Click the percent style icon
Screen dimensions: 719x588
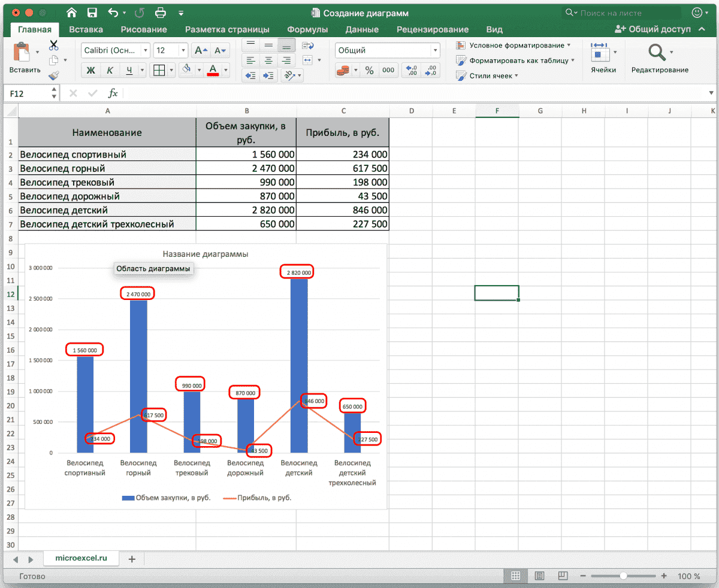coord(369,71)
